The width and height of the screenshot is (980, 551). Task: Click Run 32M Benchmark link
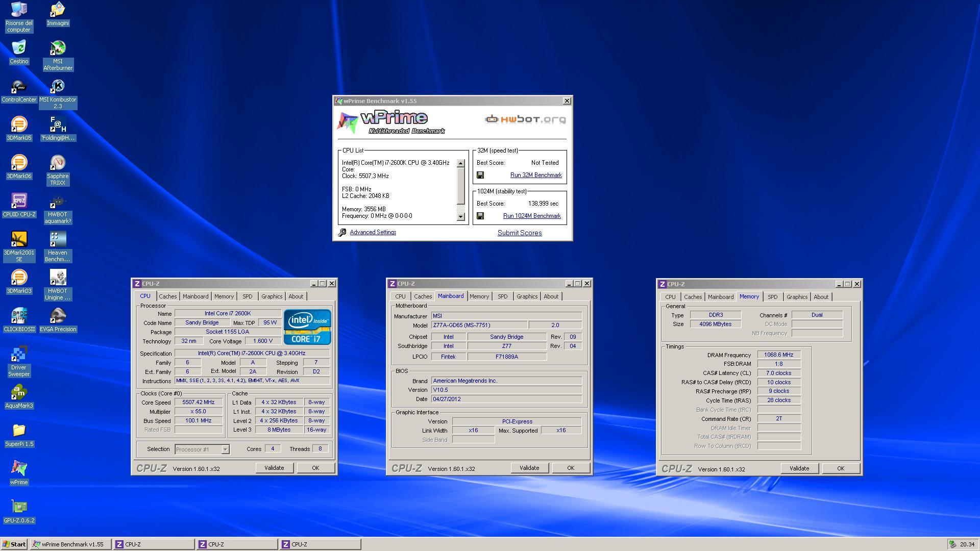point(536,175)
